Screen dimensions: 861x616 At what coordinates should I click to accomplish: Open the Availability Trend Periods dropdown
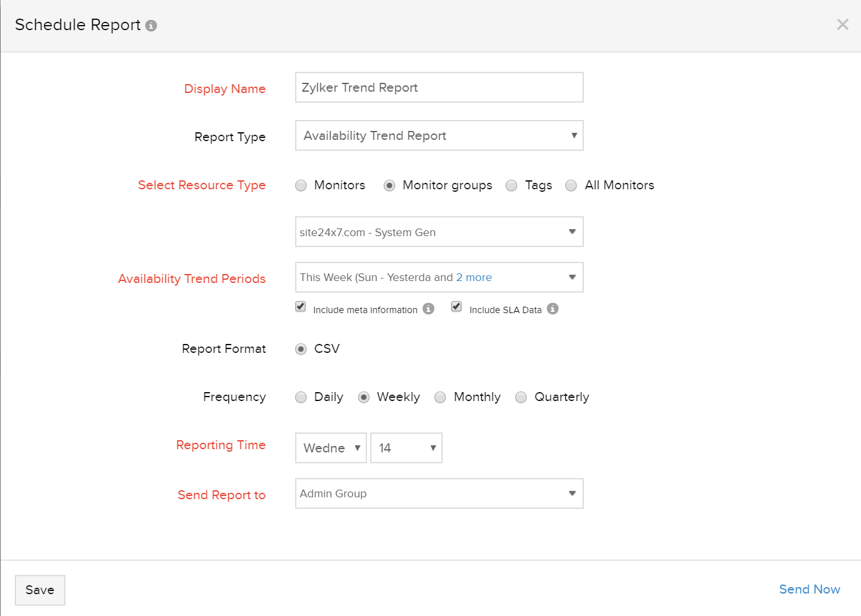tap(439, 277)
